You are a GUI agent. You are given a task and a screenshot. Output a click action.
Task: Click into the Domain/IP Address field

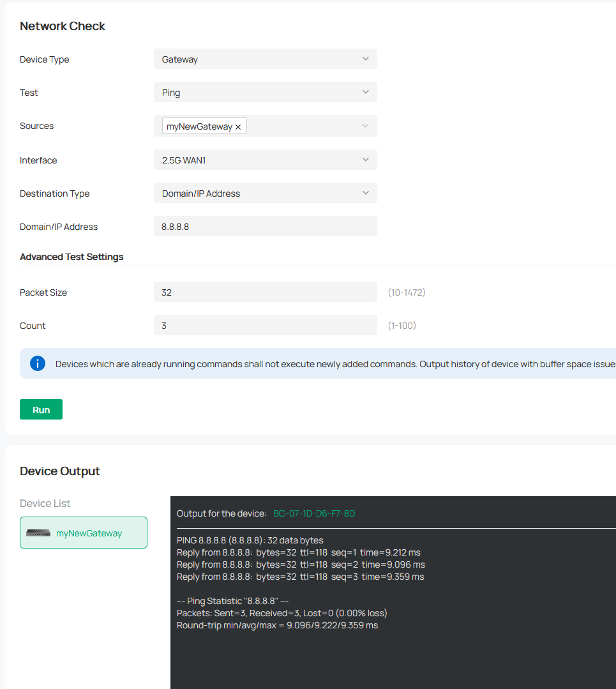click(x=265, y=226)
